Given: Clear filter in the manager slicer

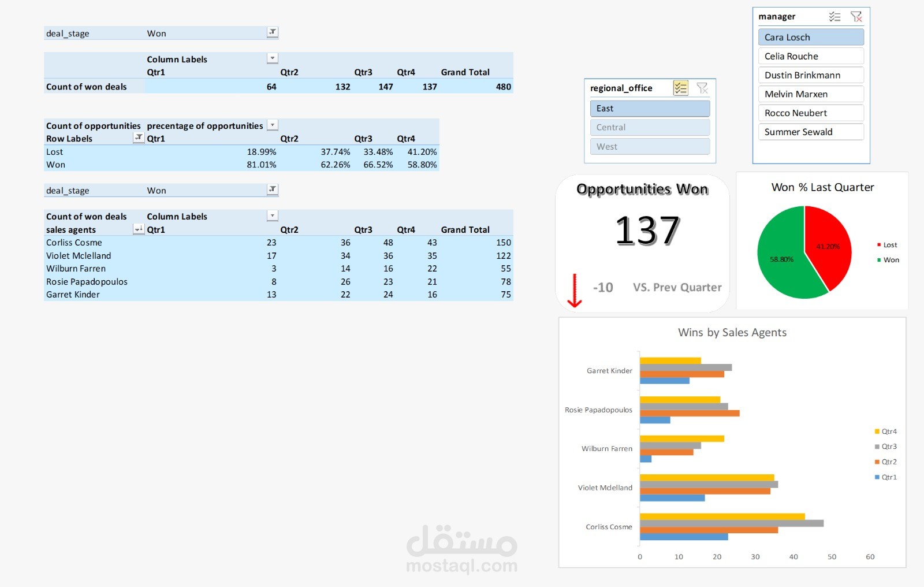Looking at the screenshot, I should [x=856, y=17].
